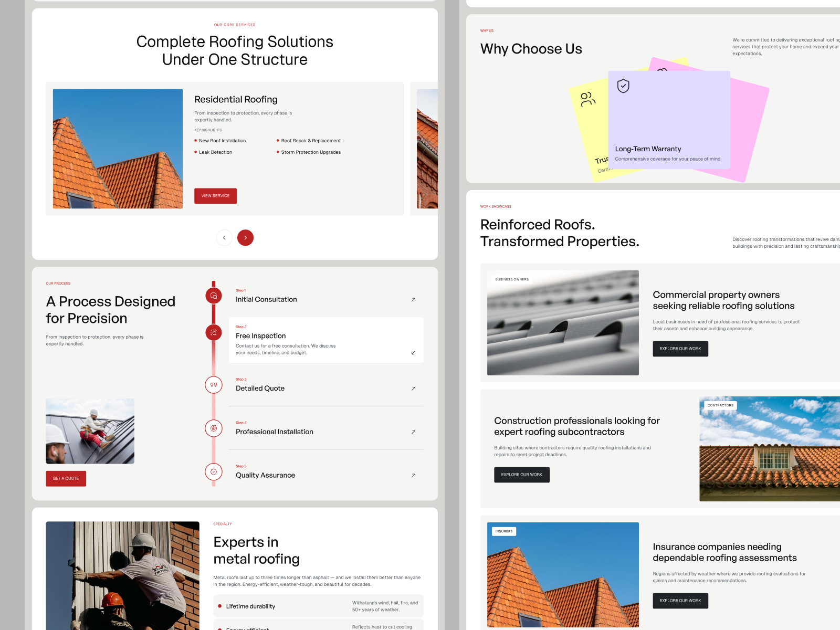Click the Lifetime durability row
Viewport: 840px width, 630px height.
coord(318,606)
